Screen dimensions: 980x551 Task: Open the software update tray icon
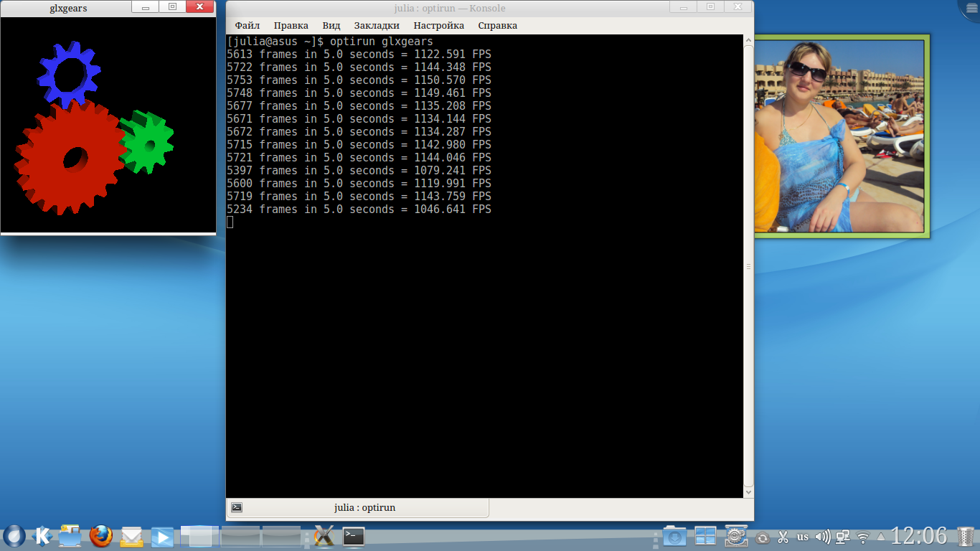(763, 537)
